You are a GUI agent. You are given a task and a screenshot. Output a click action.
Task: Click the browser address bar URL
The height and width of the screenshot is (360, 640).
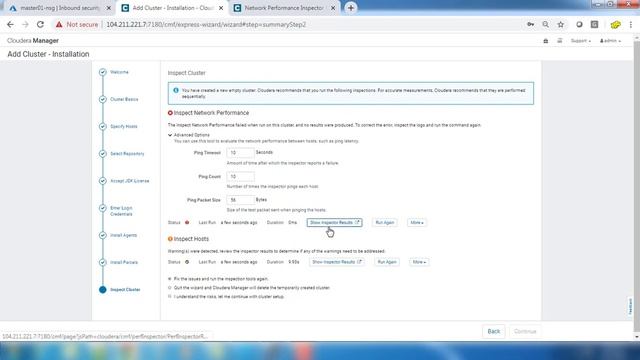206,24
